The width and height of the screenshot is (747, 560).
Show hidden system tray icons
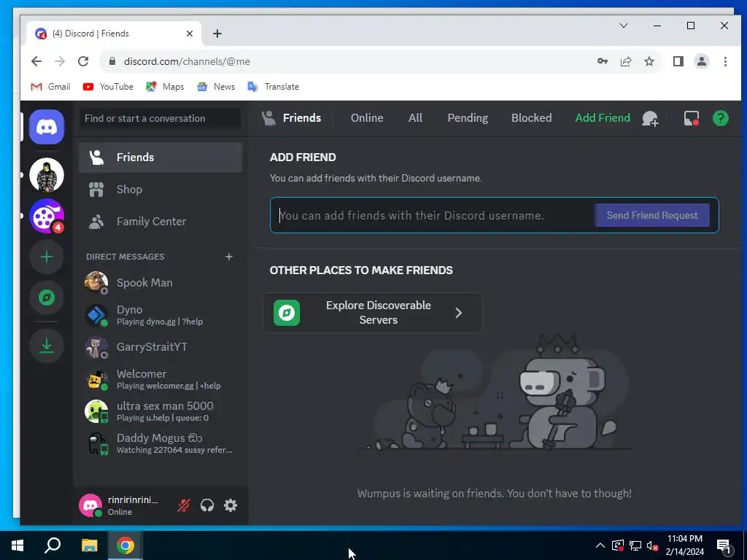pos(600,545)
